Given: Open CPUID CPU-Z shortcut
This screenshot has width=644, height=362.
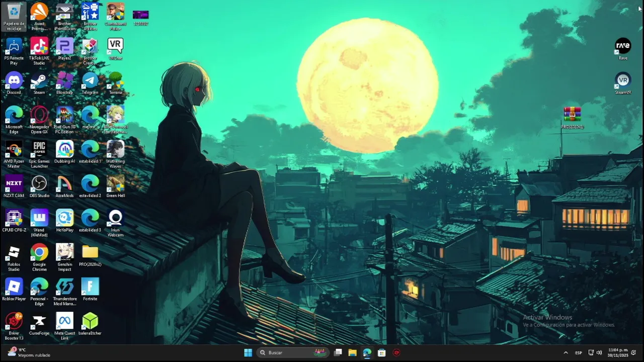Looking at the screenshot, I should [14, 220].
